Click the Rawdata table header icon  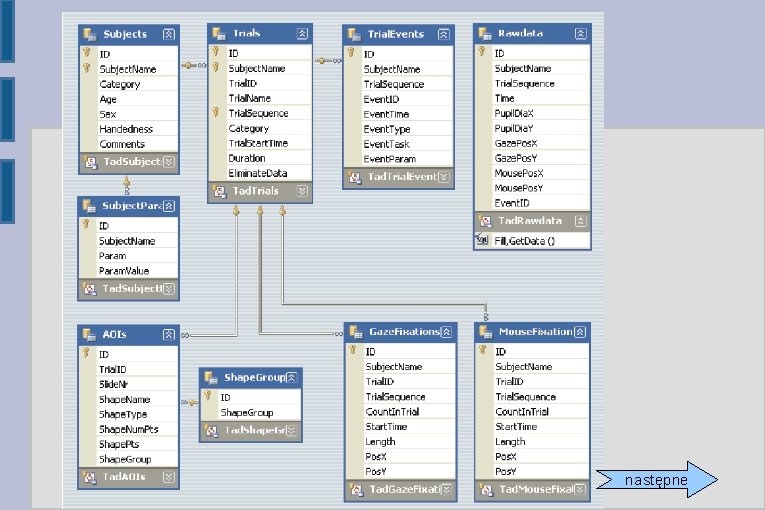click(x=484, y=34)
